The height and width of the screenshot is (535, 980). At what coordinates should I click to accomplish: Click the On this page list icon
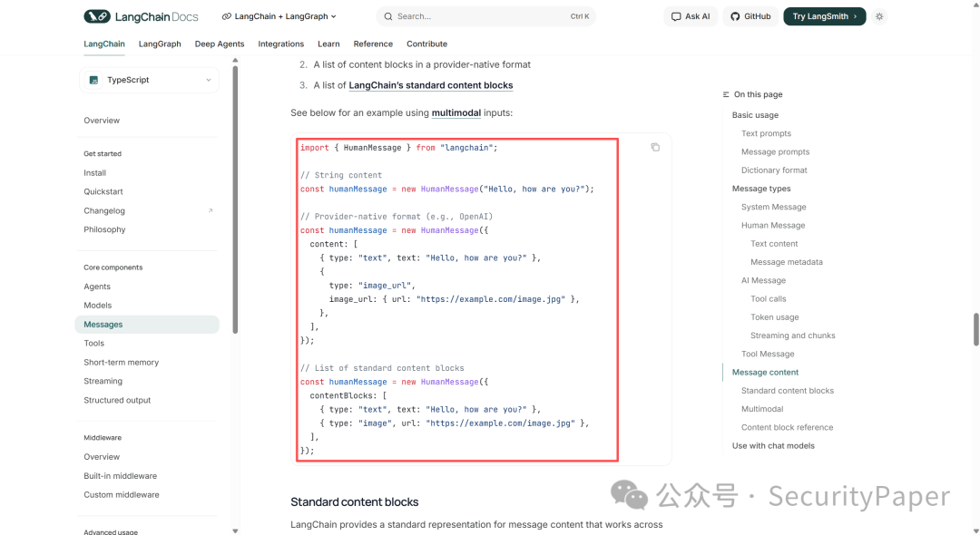(726, 94)
